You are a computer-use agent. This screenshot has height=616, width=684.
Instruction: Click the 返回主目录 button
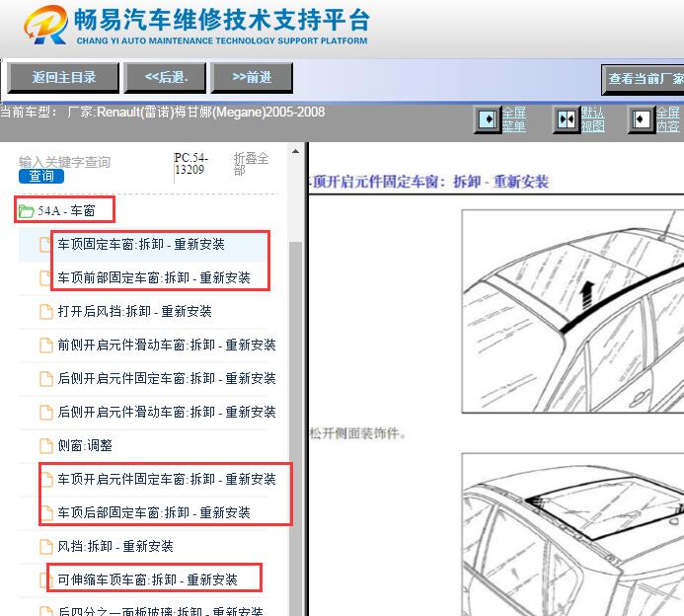63,78
